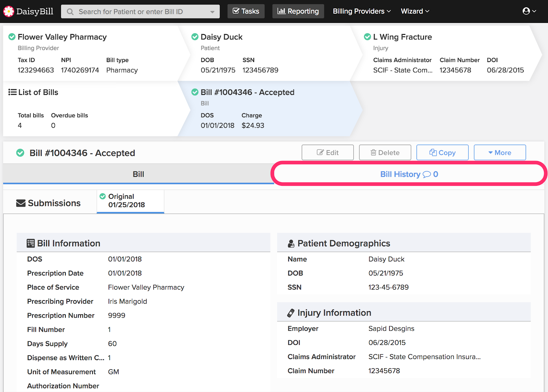The width and height of the screenshot is (548, 392).
Task: Focus the Search for Patient field
Action: click(140, 12)
